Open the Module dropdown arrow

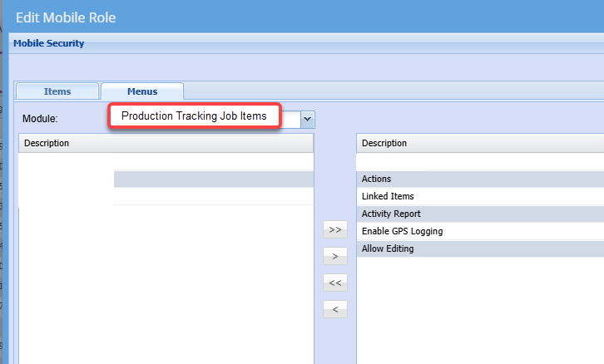[307, 120]
